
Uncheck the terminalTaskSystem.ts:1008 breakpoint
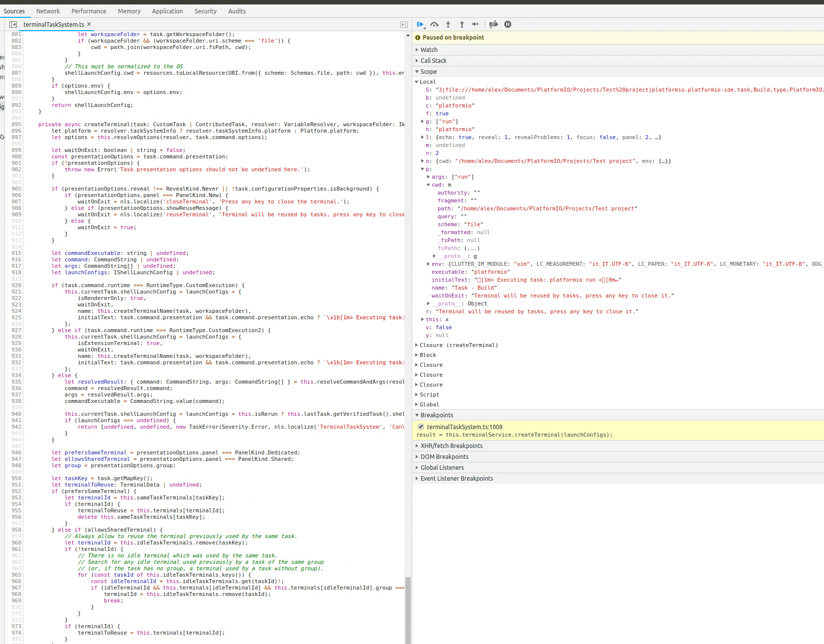[x=421, y=427]
